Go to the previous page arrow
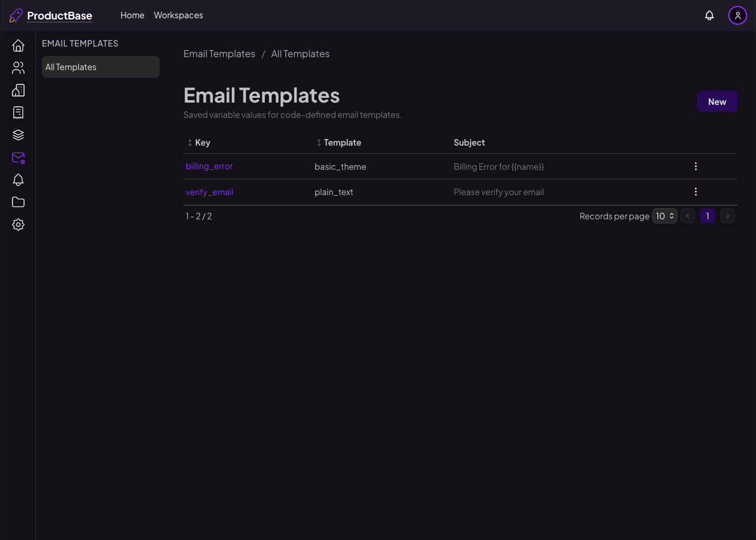The height and width of the screenshot is (540, 756). point(688,216)
